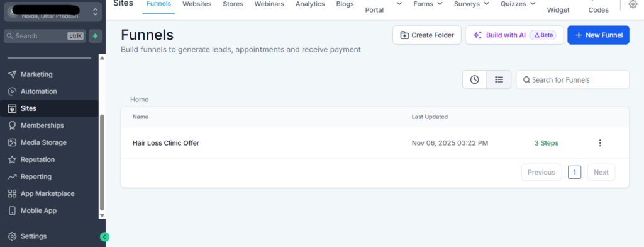Open the Analytics tab
This screenshot has width=644, height=247.
click(x=310, y=4)
